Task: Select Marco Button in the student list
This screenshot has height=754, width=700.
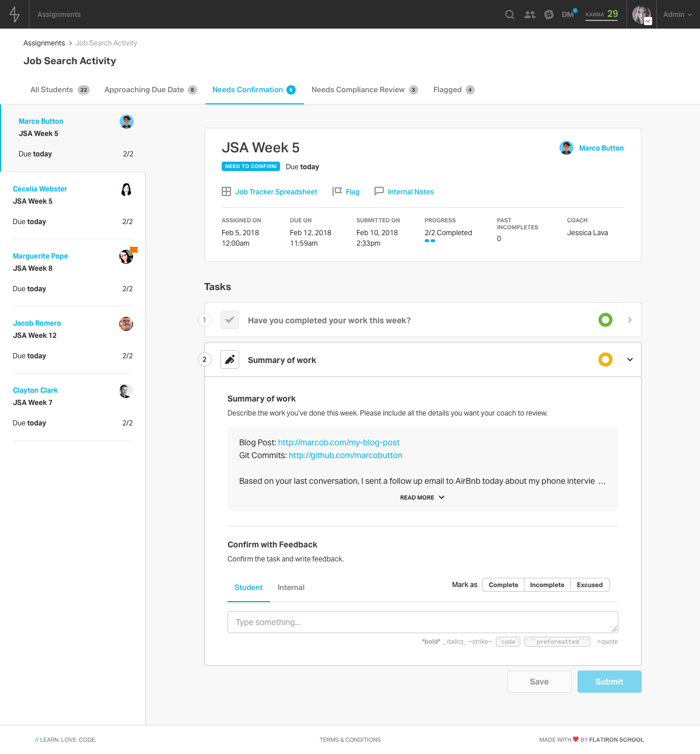Action: [x=73, y=138]
